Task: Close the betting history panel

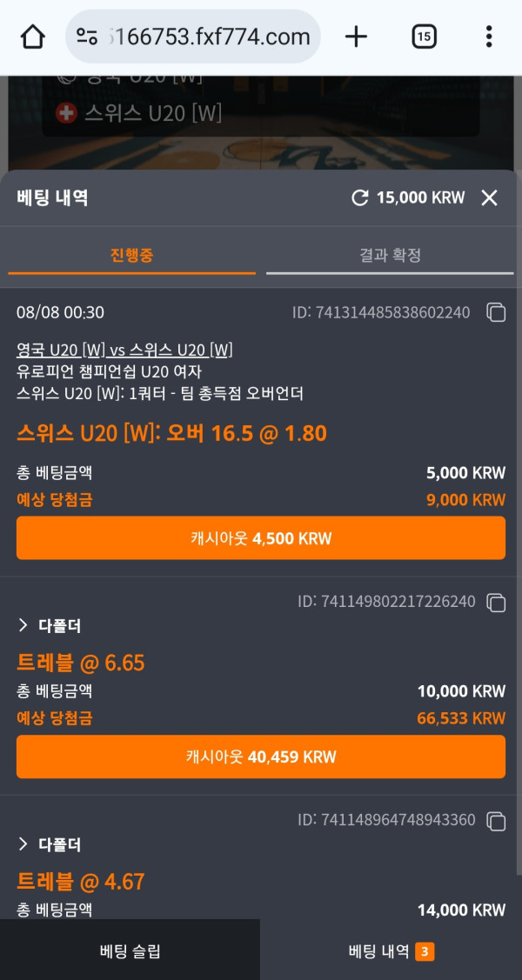Action: (490, 198)
